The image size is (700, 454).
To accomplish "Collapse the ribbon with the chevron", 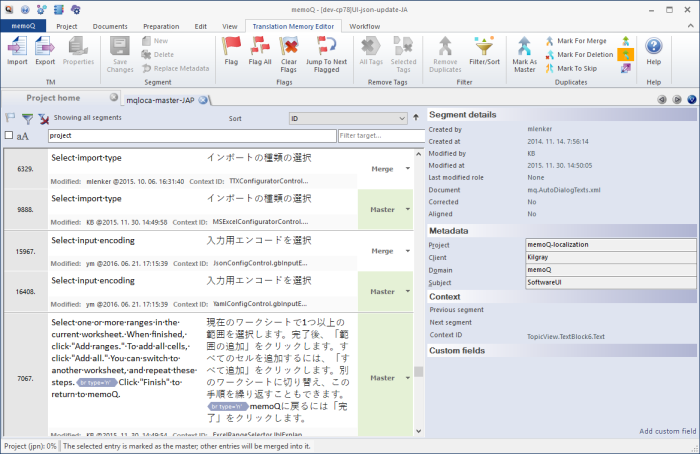I will [691, 26].
